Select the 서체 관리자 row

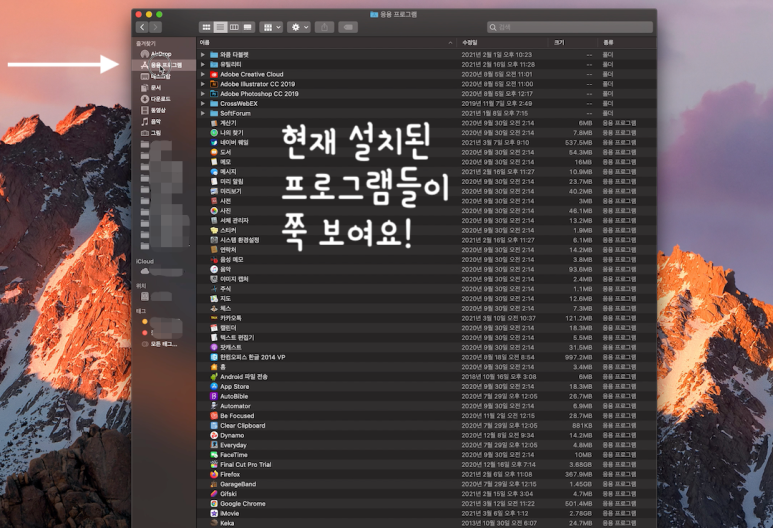click(x=426, y=220)
